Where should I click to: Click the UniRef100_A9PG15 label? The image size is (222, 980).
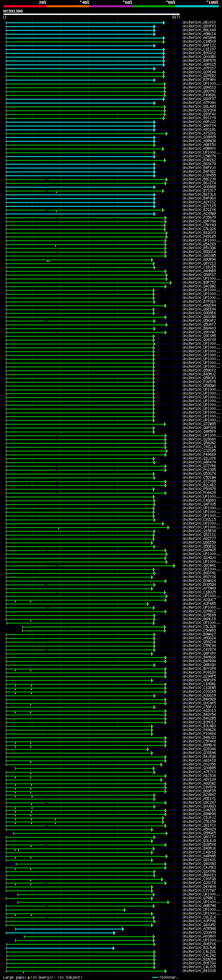pyautogui.click(x=199, y=65)
